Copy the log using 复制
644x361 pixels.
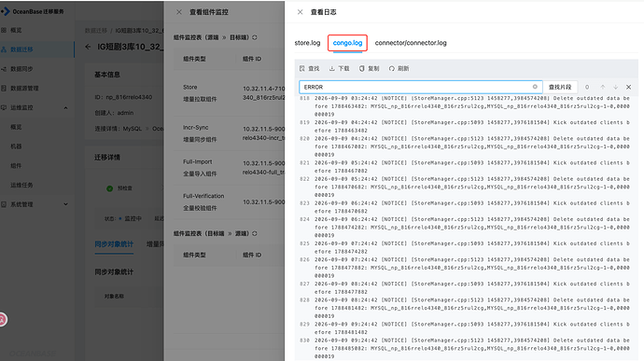(x=369, y=69)
